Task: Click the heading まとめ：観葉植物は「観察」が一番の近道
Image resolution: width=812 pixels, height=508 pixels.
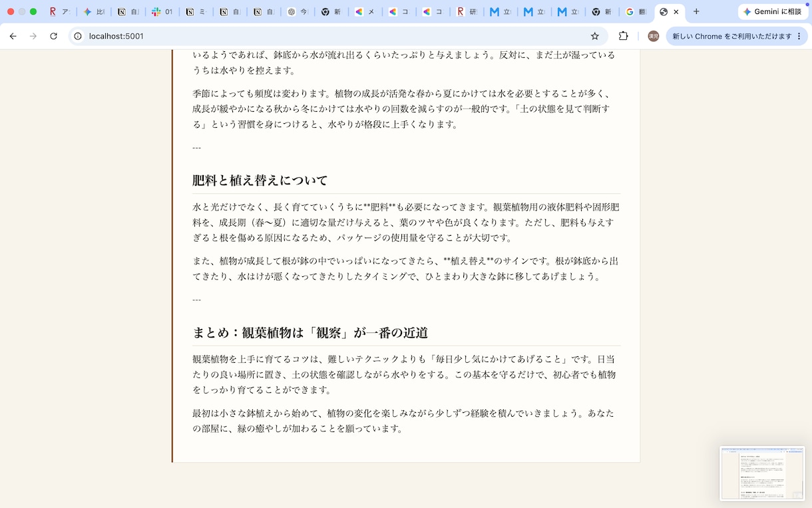Action: pyautogui.click(x=310, y=333)
